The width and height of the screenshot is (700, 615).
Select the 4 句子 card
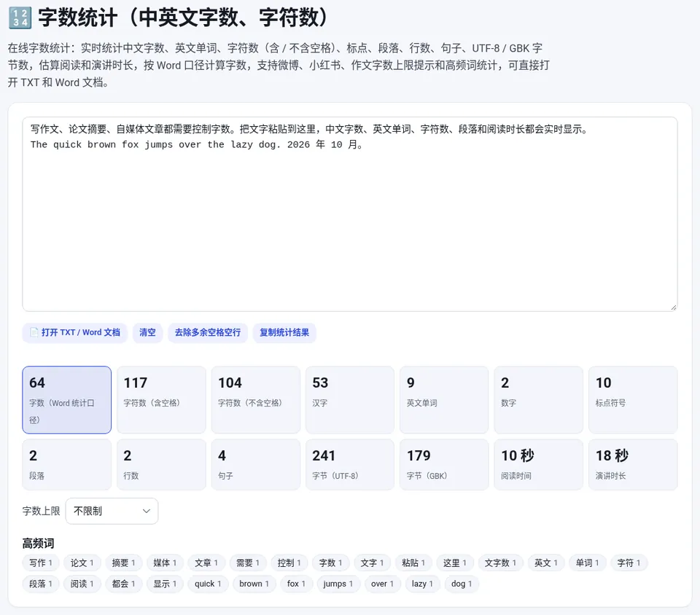[256, 465]
